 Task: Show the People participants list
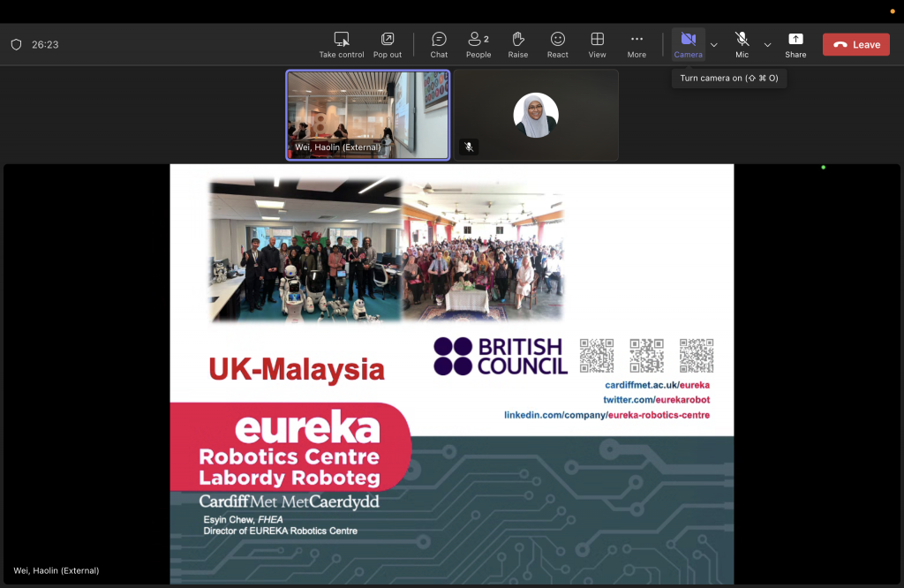click(478, 45)
